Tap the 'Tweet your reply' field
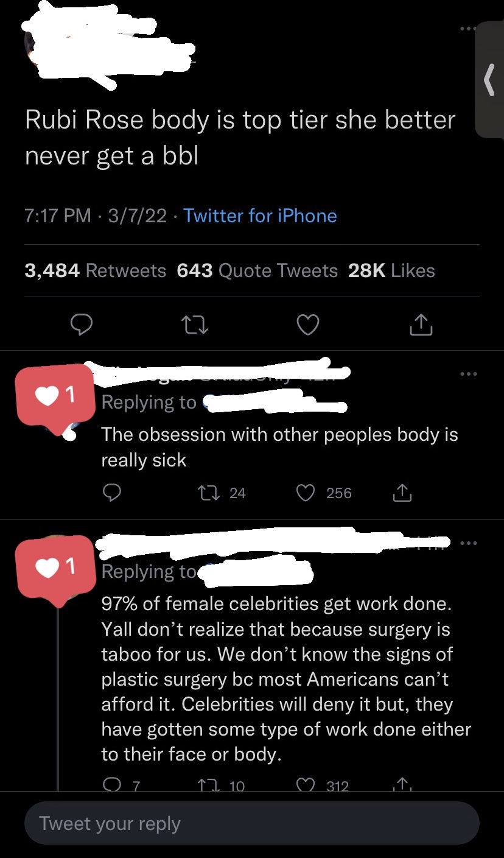The height and width of the screenshot is (858, 504). [x=252, y=823]
